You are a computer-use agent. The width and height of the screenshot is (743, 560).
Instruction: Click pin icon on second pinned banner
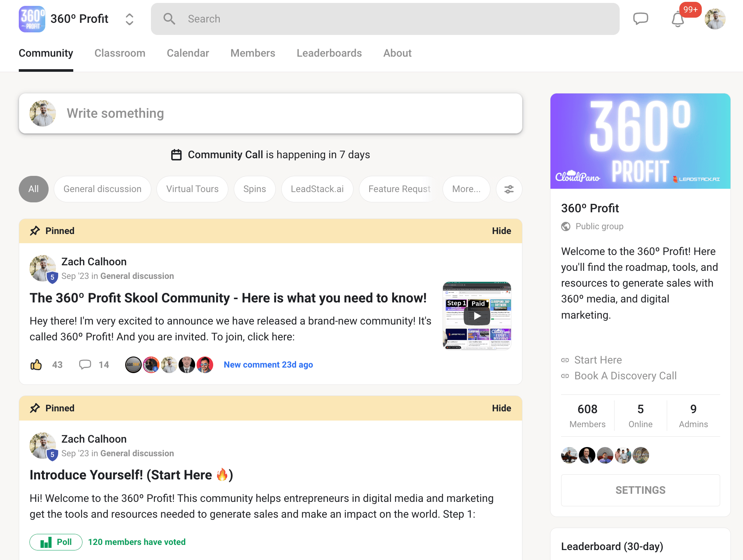coord(35,408)
